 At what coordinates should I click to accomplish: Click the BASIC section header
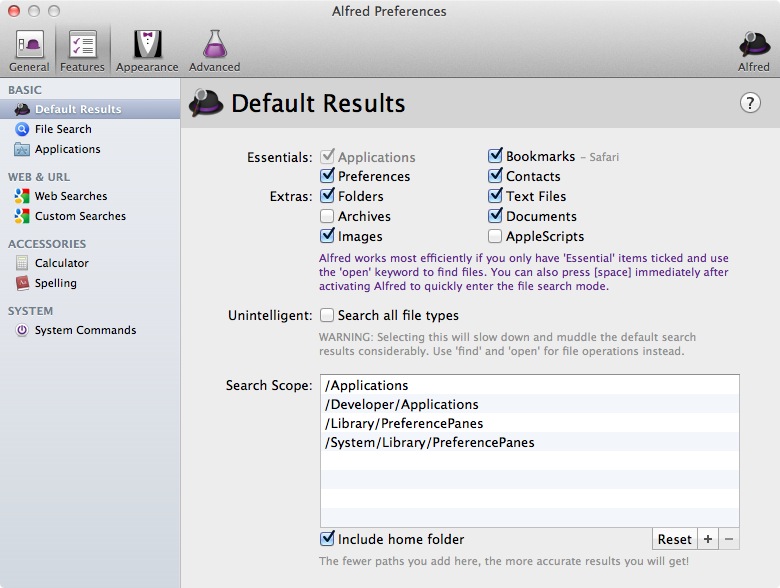coord(24,90)
